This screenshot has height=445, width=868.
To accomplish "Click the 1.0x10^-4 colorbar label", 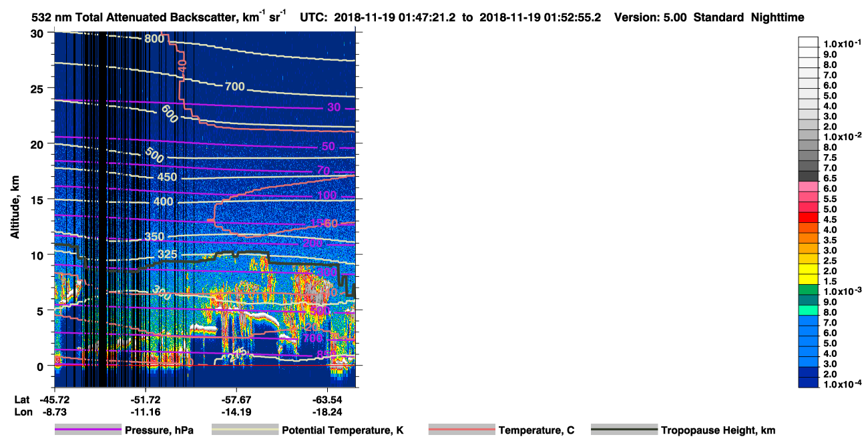I will (843, 384).
